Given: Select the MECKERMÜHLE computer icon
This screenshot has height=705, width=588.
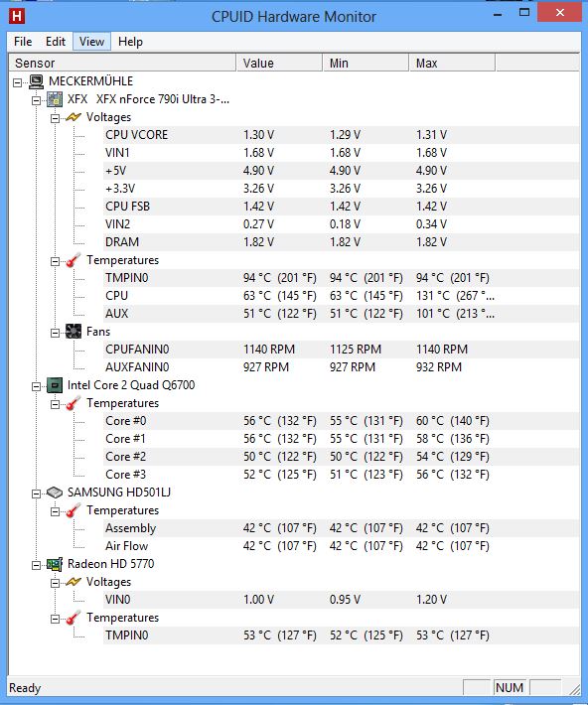Looking at the screenshot, I should point(37,81).
